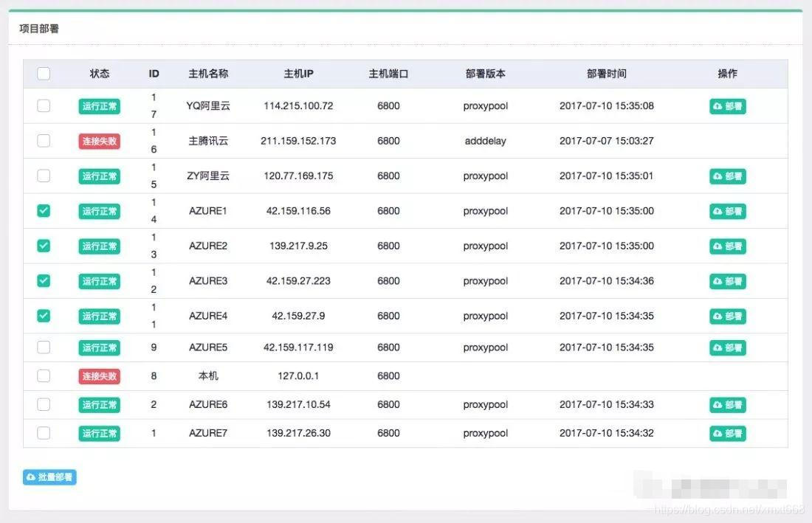Click deploy time 2017-07-10 15:34:32
The image size is (812, 523).
(x=606, y=433)
